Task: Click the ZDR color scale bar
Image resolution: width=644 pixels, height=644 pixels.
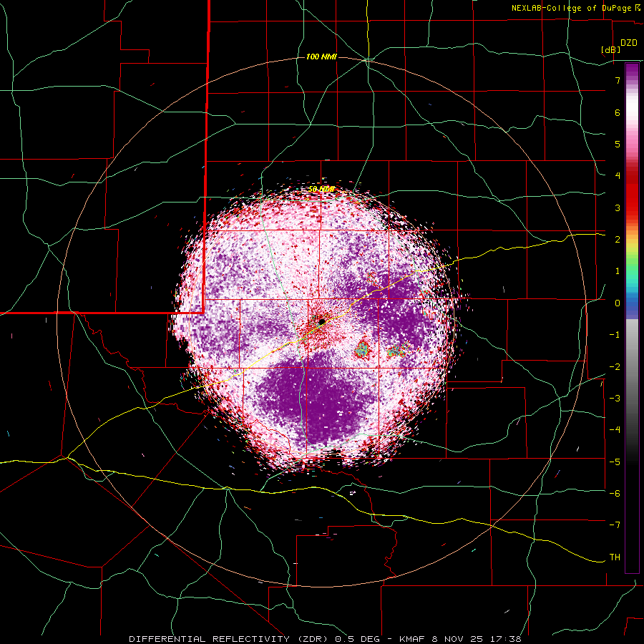Action: point(632,318)
